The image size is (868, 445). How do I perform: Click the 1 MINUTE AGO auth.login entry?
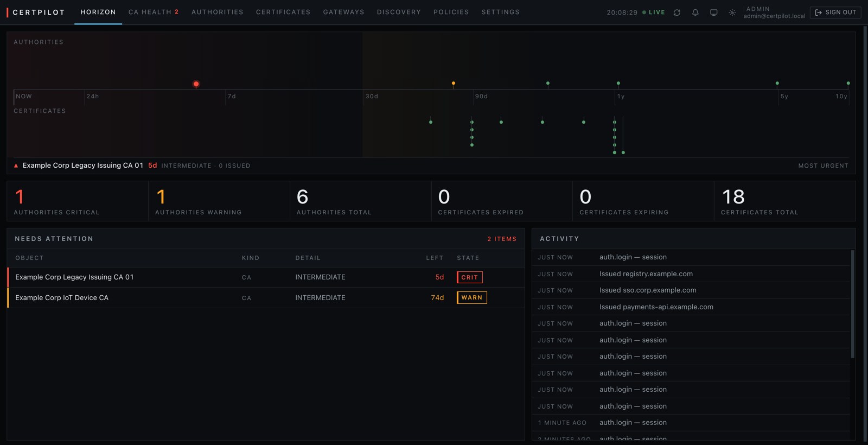click(691, 423)
